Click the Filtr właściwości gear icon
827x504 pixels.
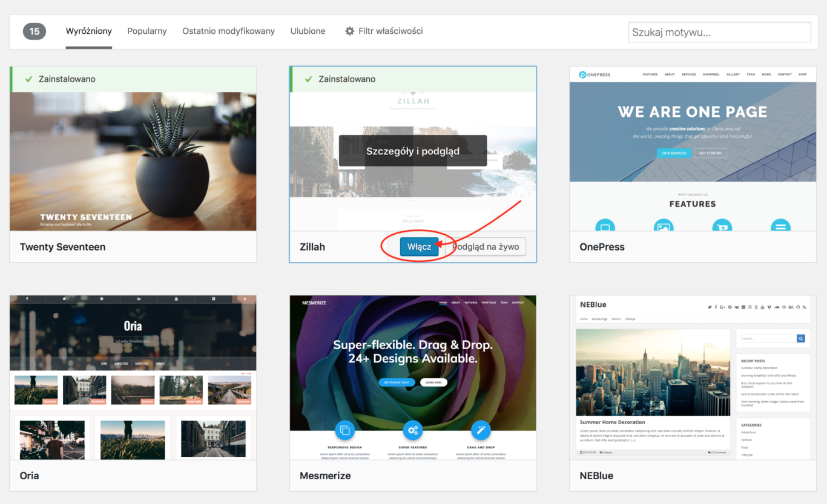pos(350,31)
